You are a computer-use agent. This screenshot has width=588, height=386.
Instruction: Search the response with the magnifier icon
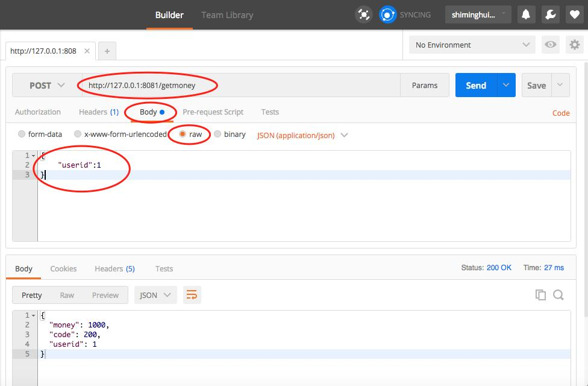click(558, 294)
